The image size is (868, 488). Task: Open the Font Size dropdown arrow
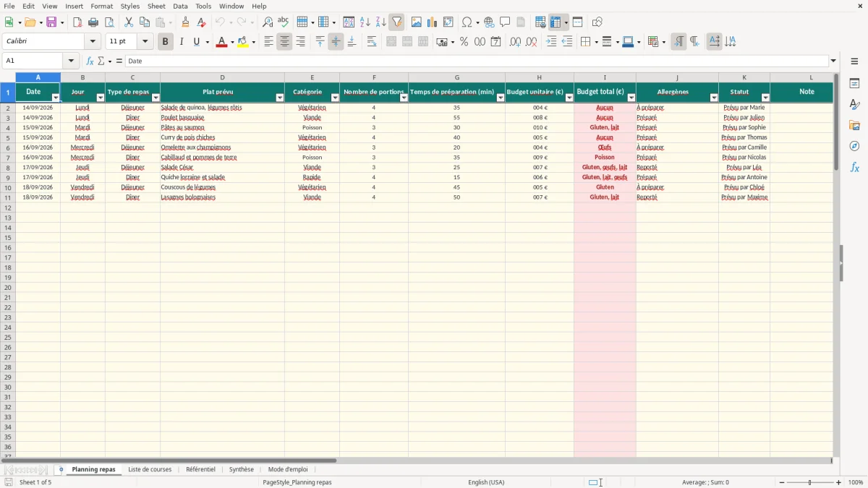pos(145,42)
